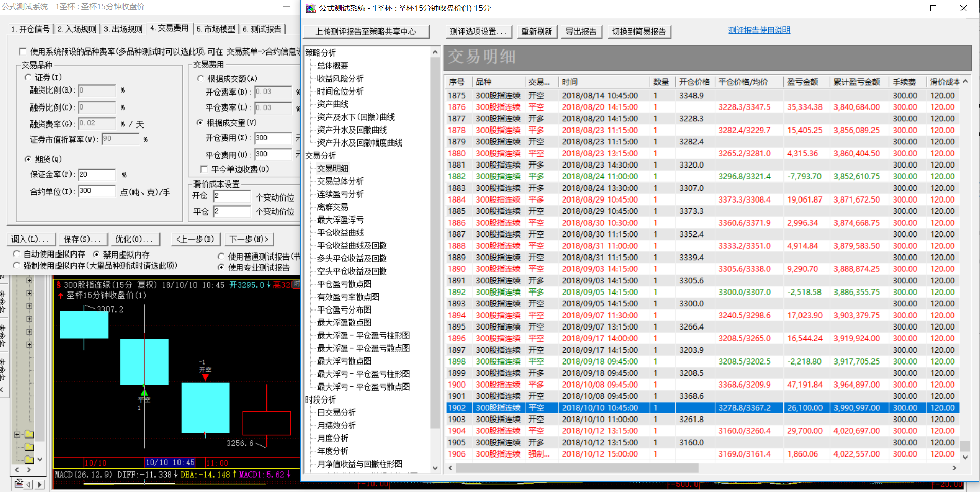Click the strategy tree vertical scrollbar thumb

coord(435,242)
